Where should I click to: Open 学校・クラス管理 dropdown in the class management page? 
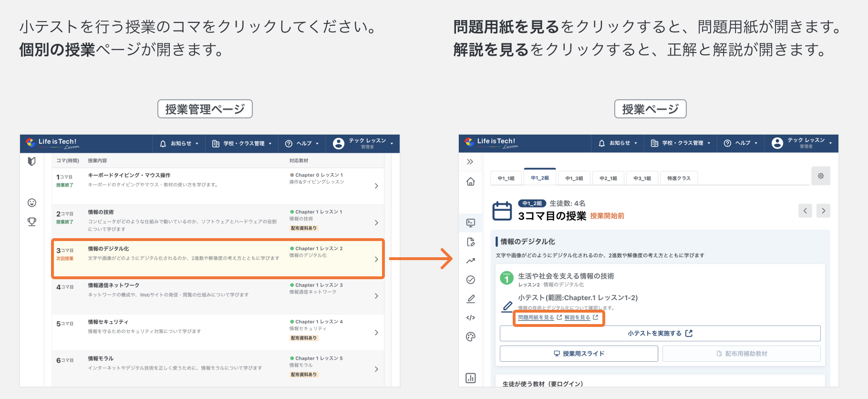tap(242, 144)
